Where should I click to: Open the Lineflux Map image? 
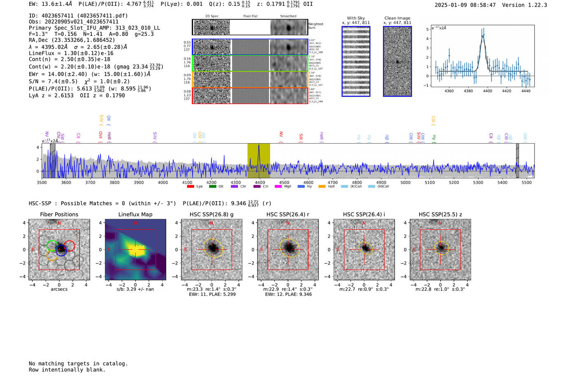135,250
